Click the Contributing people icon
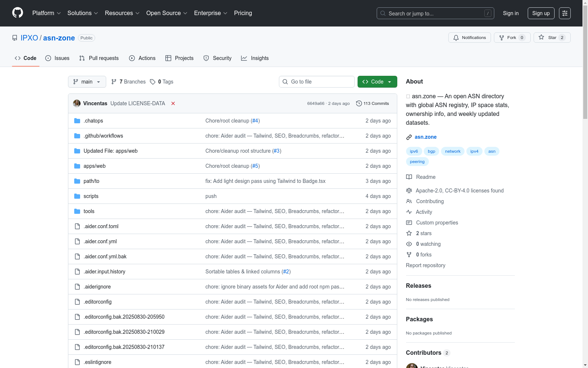The width and height of the screenshot is (588, 368). pos(409,201)
